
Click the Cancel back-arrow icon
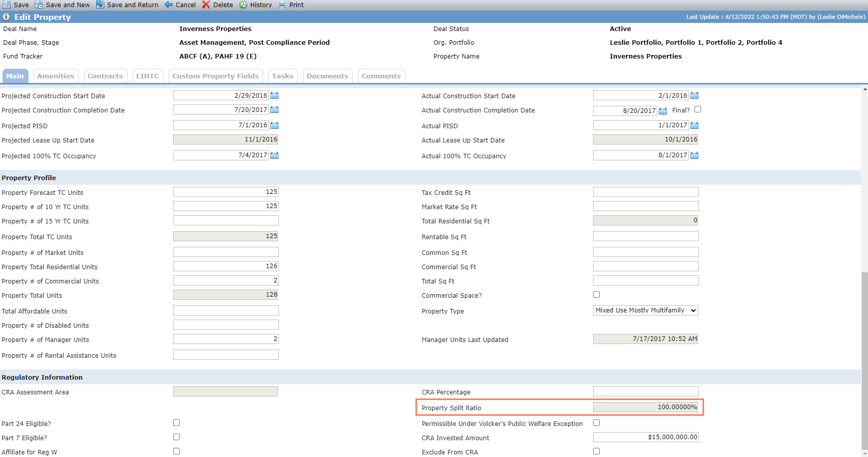click(x=169, y=5)
